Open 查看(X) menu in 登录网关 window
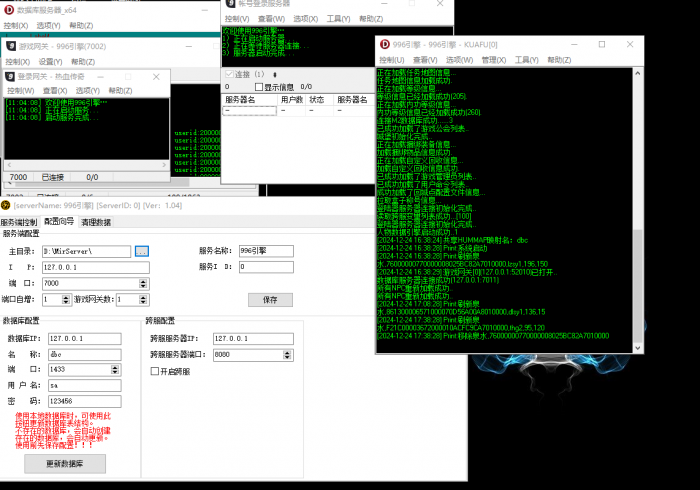This screenshot has height=490, width=700. [55, 91]
